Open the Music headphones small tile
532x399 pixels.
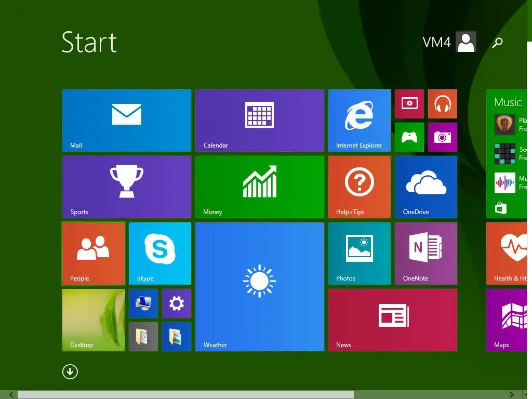click(443, 104)
